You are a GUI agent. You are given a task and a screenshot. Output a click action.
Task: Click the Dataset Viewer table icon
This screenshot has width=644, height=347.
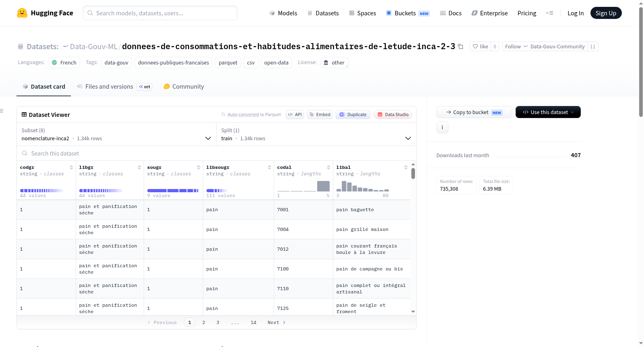[24, 115]
